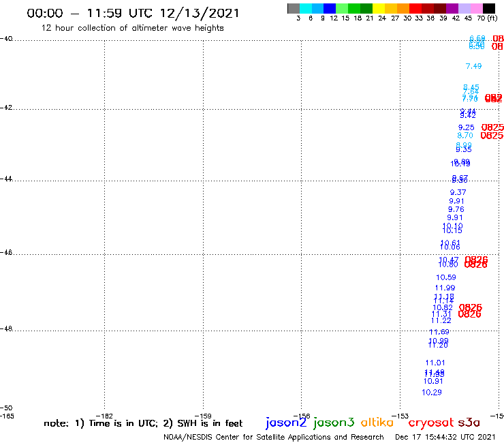Click the red timestamp beside the 9.25 reading
Viewport: 504px width, 443px height.
(492, 127)
